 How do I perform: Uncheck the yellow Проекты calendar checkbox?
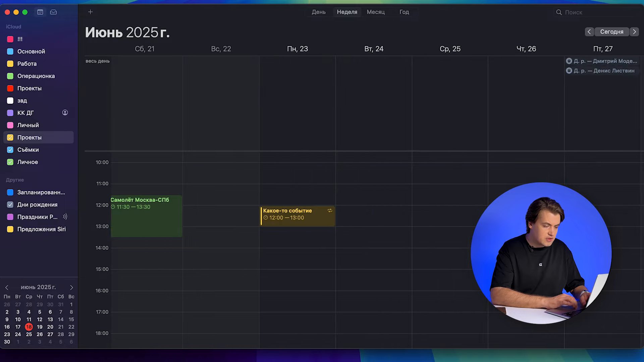pos(10,137)
